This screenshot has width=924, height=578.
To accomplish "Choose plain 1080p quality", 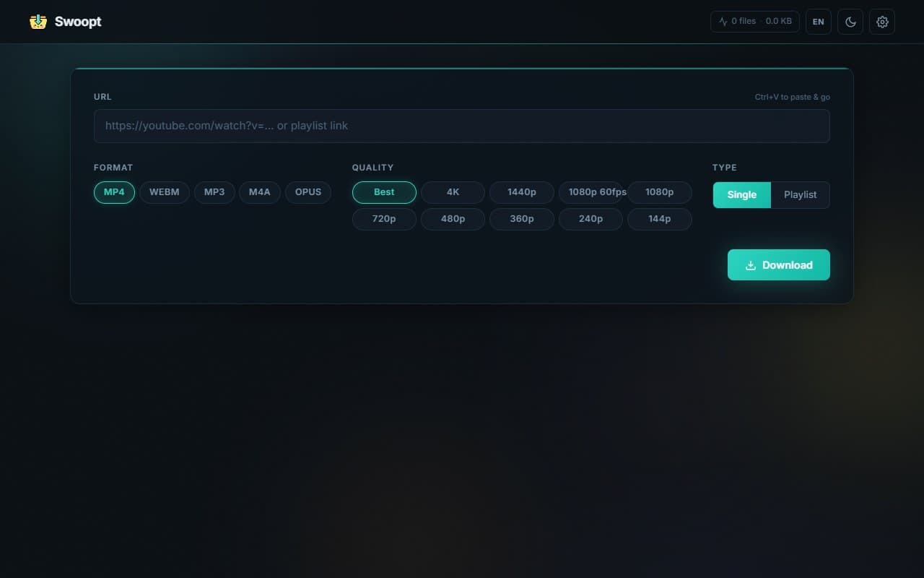I will click(x=660, y=192).
